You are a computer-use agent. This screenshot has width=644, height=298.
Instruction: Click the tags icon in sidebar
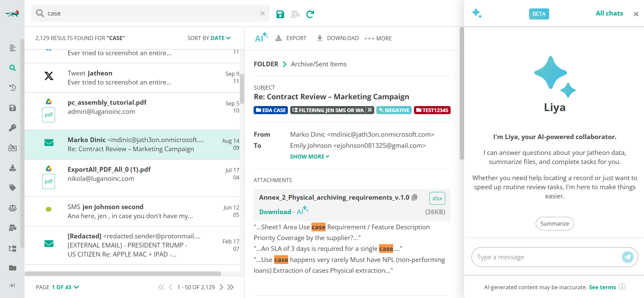tap(12, 188)
